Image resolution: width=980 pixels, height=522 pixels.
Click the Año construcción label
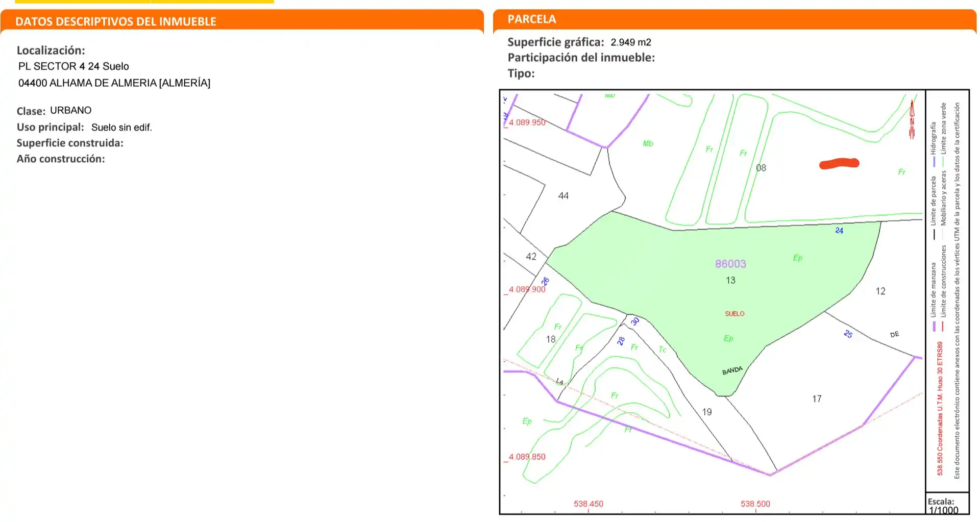(x=61, y=159)
